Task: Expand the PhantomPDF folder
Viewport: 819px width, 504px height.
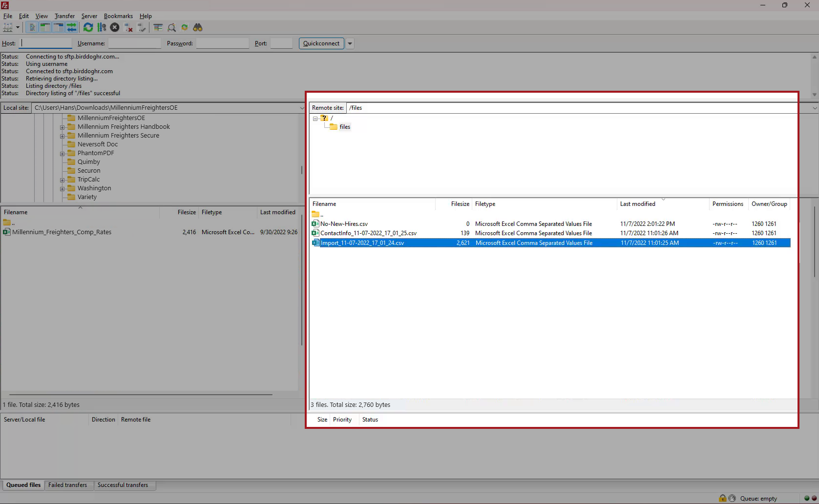Action: pos(63,154)
